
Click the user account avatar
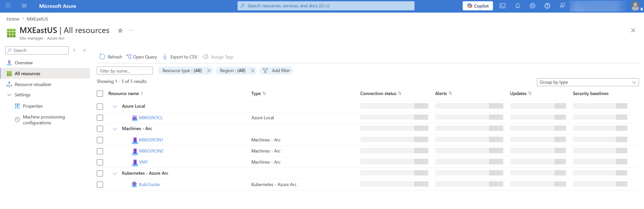[635, 6]
